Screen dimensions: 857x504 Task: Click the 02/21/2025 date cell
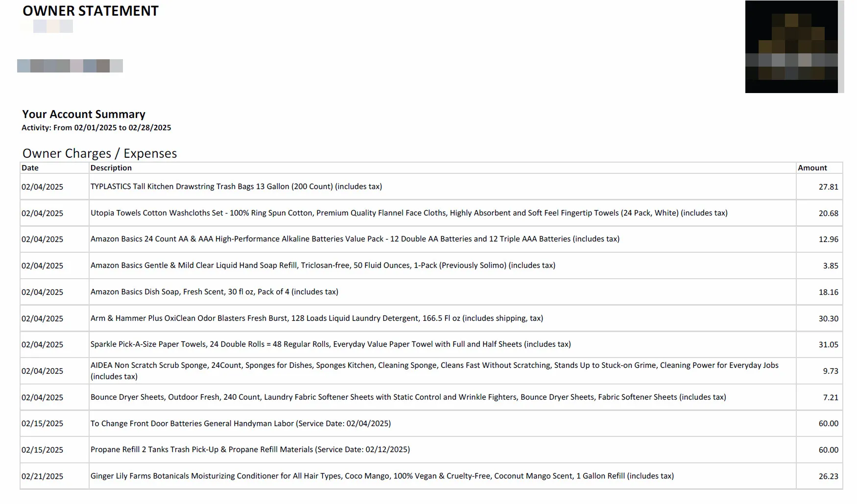pos(42,477)
